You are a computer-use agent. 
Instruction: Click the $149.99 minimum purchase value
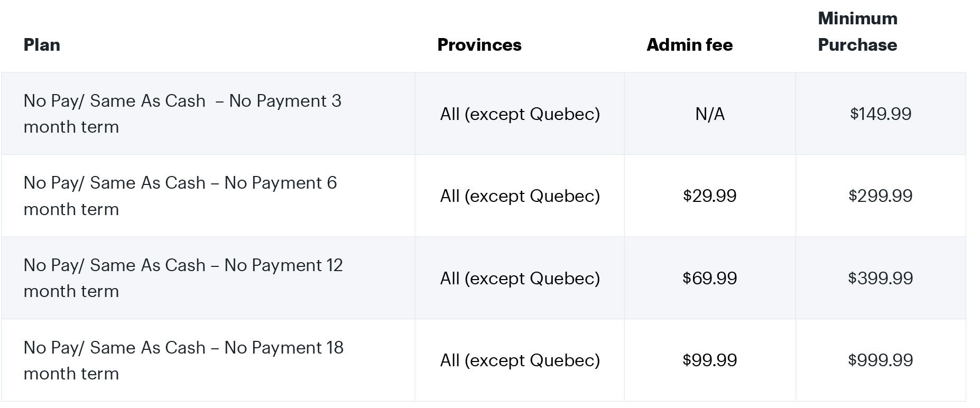[x=880, y=114]
